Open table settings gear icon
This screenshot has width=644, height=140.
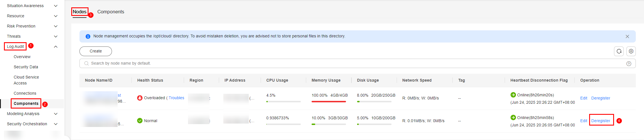pos(631,51)
